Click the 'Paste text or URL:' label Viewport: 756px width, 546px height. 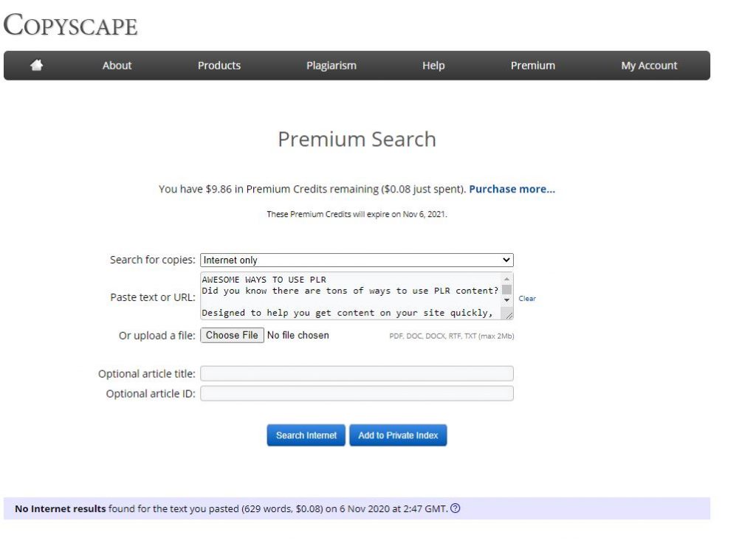pyautogui.click(x=153, y=297)
